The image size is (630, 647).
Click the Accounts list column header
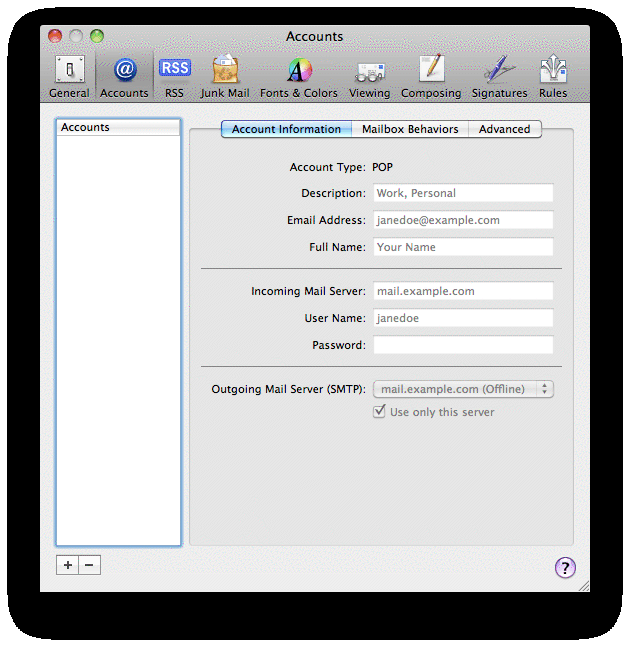click(x=118, y=127)
